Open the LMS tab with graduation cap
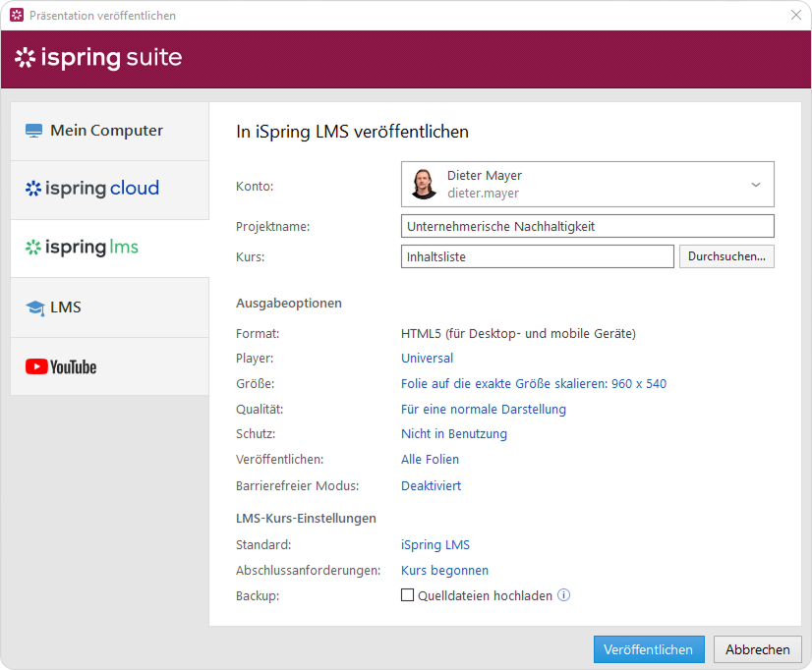 (109, 307)
